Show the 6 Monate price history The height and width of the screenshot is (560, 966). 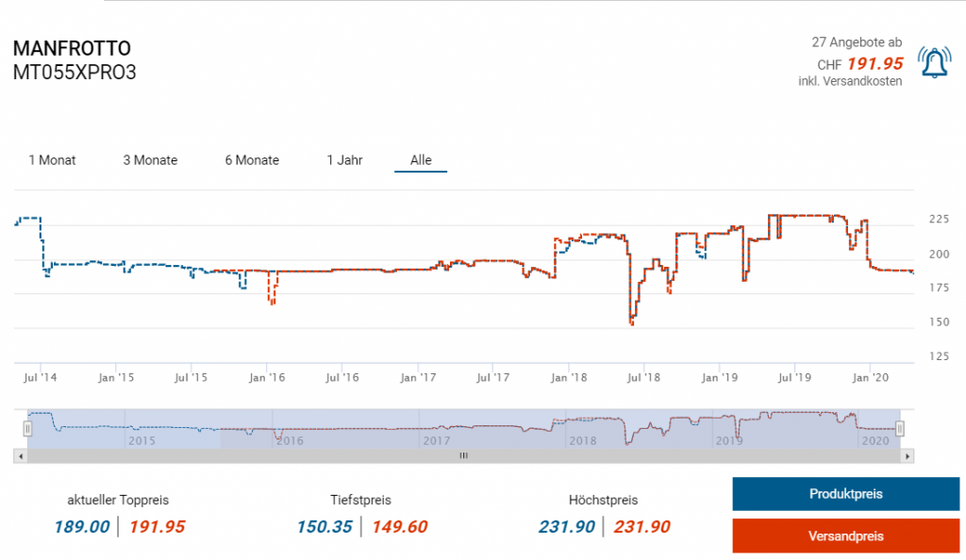[252, 160]
